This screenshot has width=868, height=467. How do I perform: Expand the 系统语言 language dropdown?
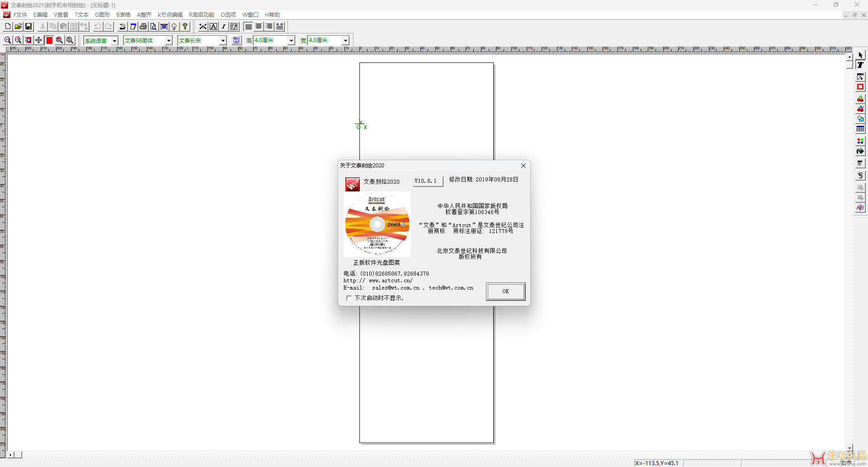click(114, 41)
